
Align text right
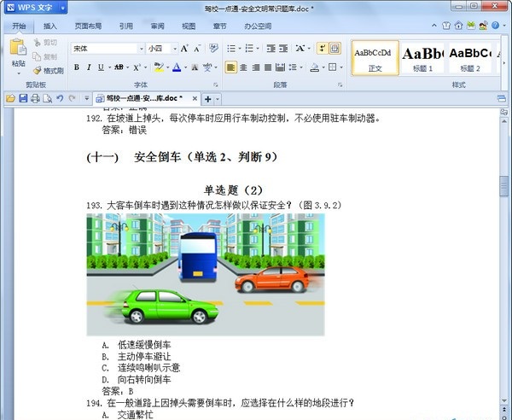(256, 67)
